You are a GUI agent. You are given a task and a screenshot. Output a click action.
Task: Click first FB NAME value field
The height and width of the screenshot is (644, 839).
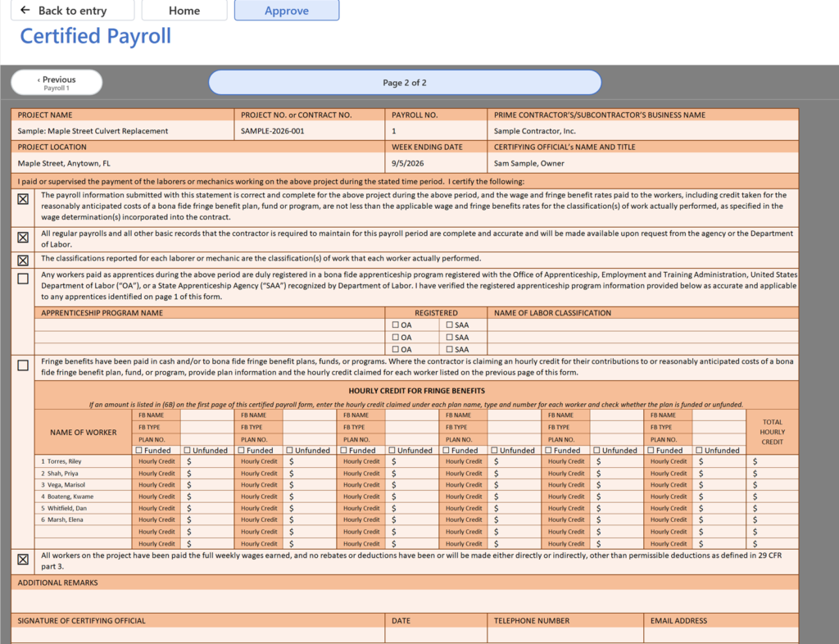[207, 415]
